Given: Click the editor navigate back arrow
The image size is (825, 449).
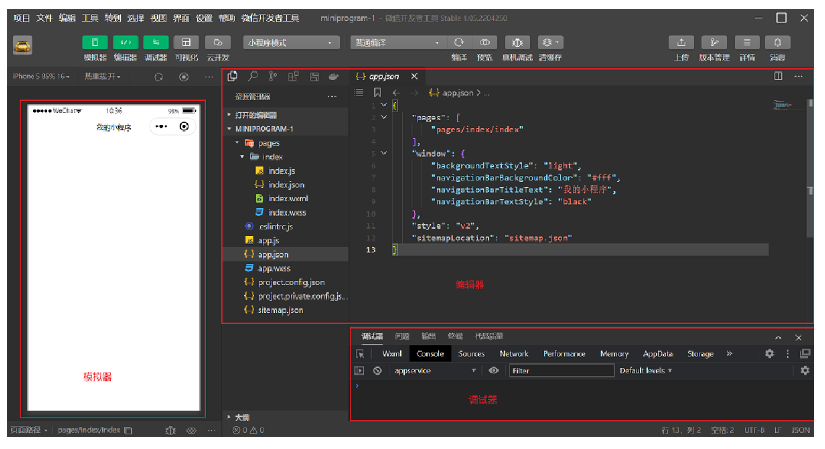Looking at the screenshot, I should coord(396,93).
